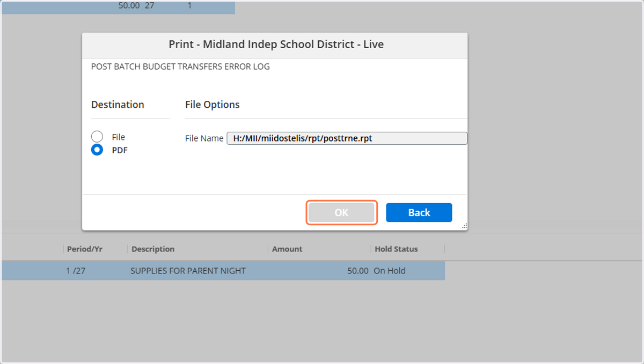Click the Destination section heading

118,105
